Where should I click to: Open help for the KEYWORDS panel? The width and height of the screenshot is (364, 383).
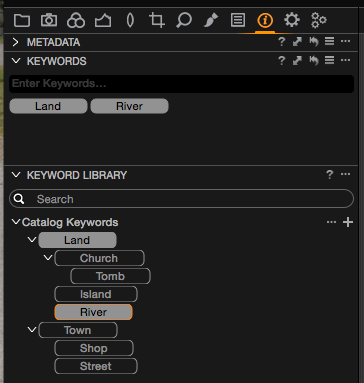[x=282, y=60]
